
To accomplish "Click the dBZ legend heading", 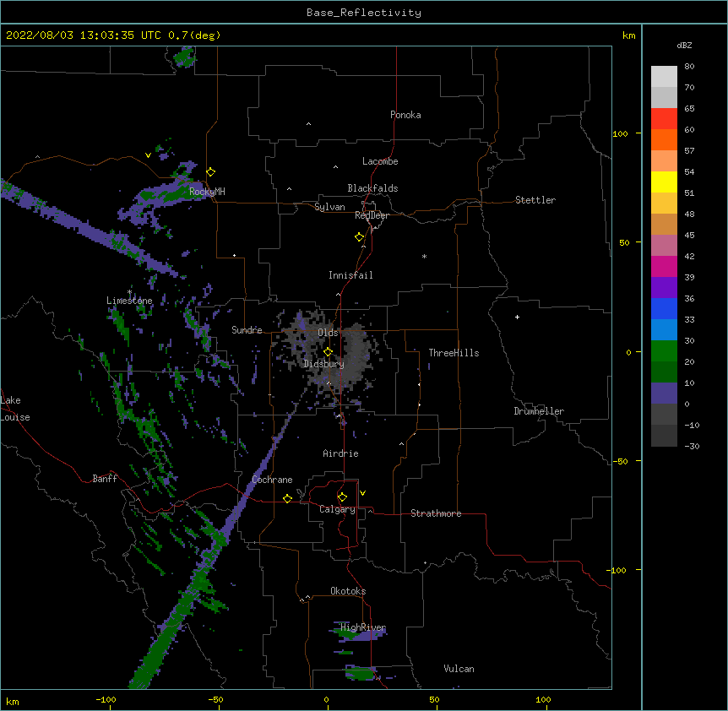I will click(x=684, y=46).
